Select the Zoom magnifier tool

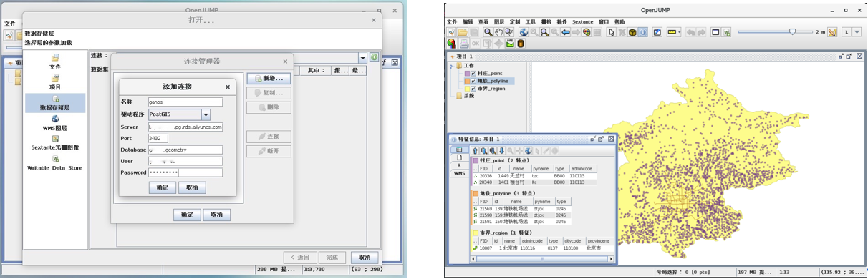click(488, 32)
